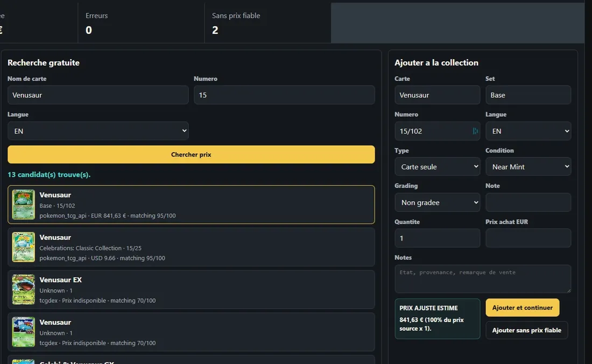
Task: Focus the Numero field containing 15/102
Action: 437,131
